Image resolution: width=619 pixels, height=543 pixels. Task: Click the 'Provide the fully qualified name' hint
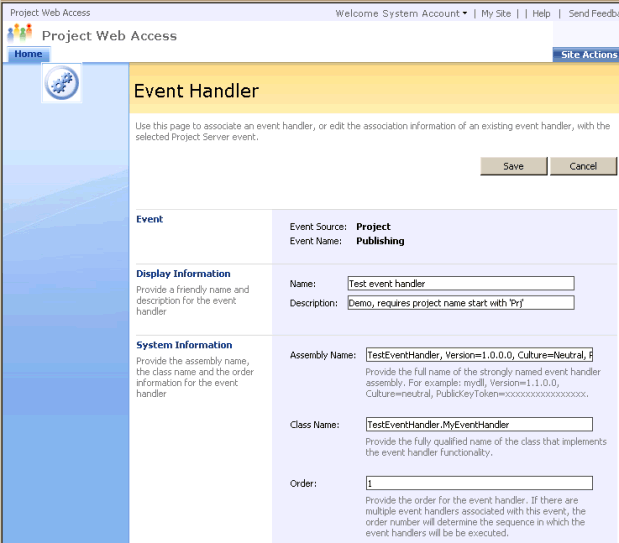pyautogui.click(x=486, y=447)
